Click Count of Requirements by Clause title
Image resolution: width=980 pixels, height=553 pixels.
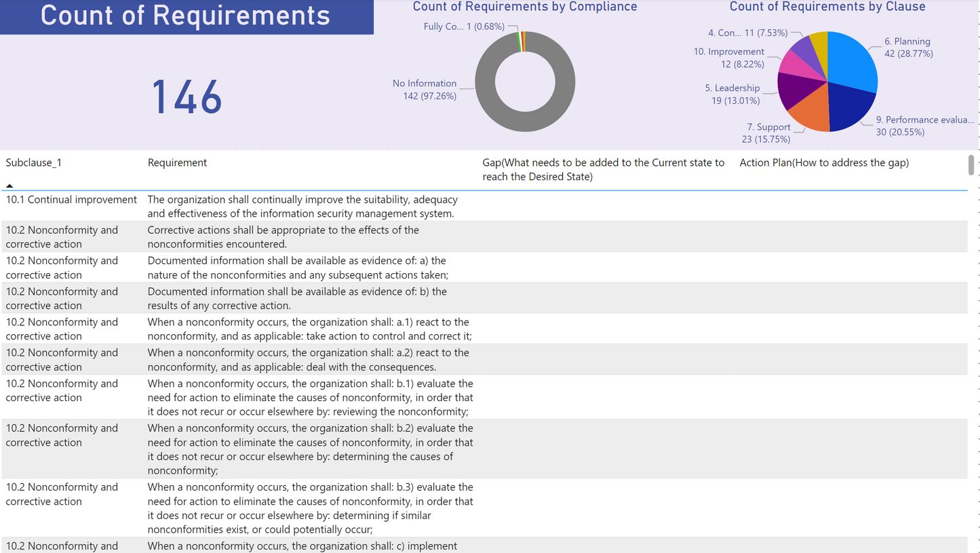(827, 7)
